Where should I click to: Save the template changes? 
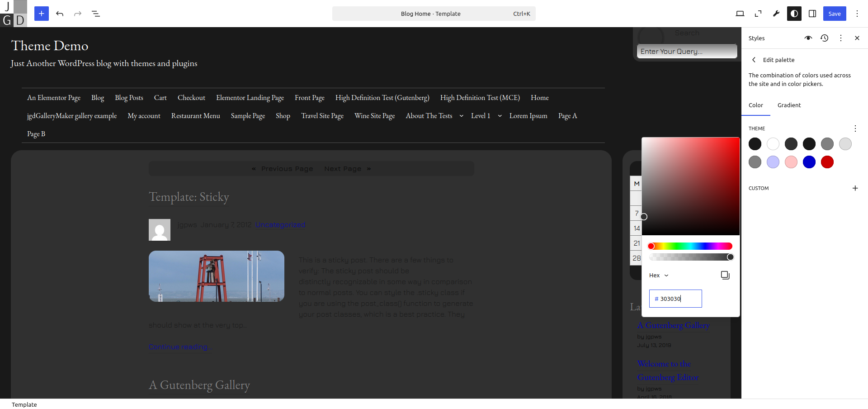835,14
